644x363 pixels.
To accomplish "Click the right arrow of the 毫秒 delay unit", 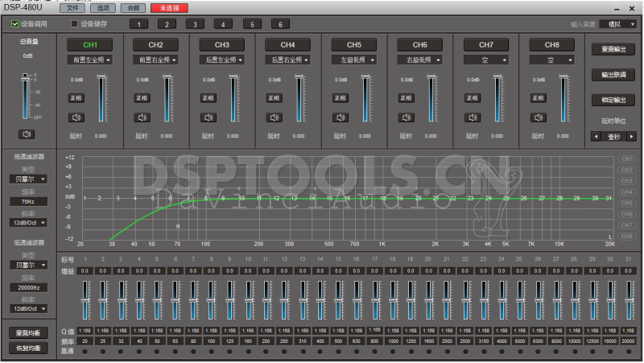I will (632, 137).
